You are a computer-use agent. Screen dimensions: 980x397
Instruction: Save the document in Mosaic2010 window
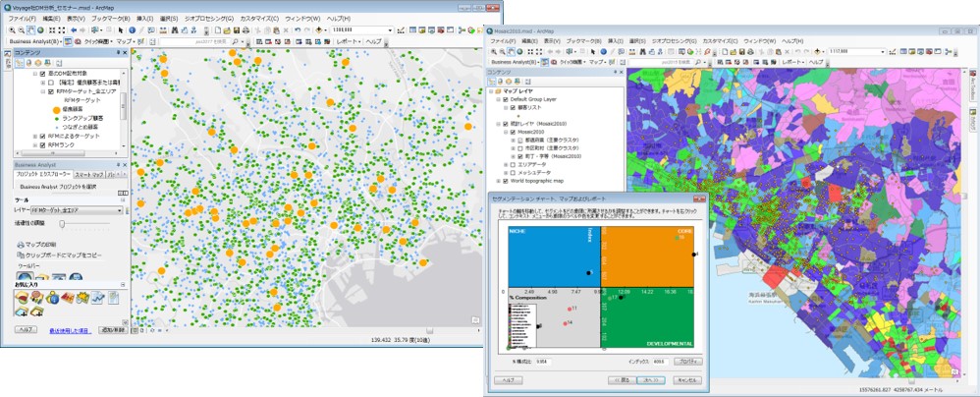tap(742, 52)
